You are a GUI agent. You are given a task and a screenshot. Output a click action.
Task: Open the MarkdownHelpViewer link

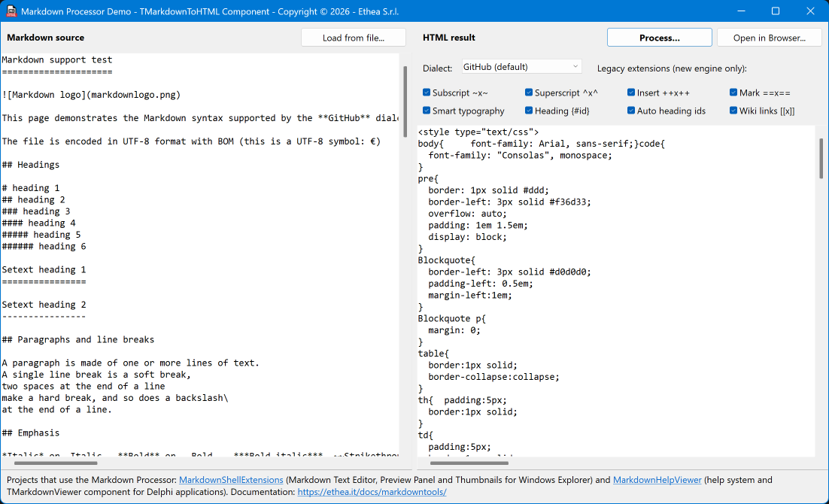click(657, 480)
